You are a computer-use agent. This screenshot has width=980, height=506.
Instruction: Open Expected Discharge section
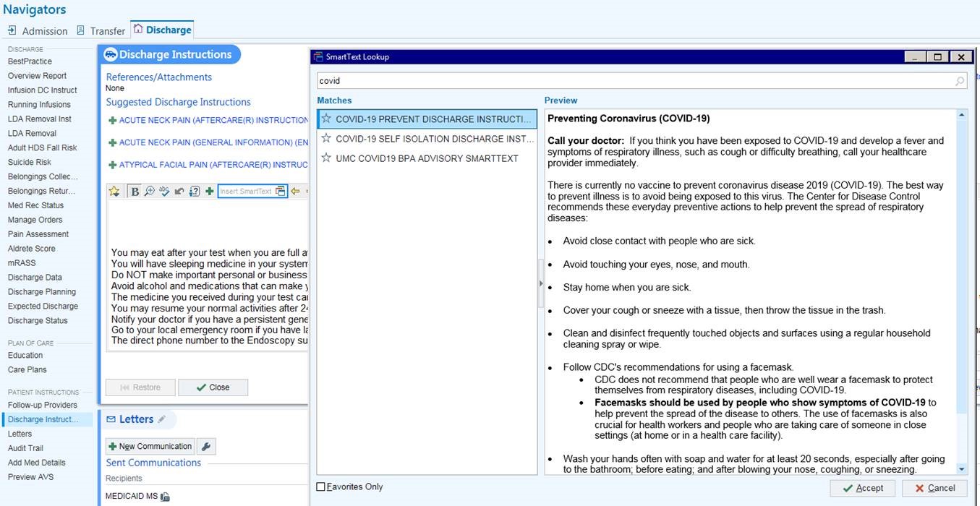[x=43, y=306]
